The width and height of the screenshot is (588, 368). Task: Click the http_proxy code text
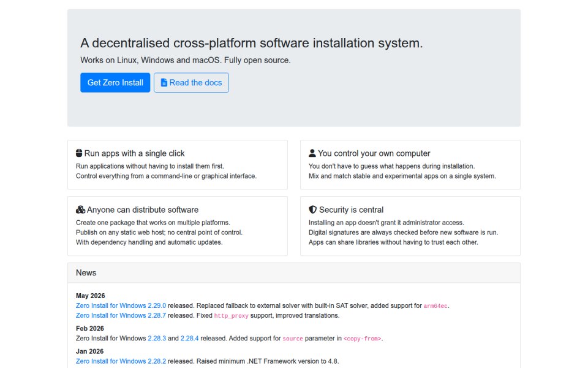(x=232, y=316)
